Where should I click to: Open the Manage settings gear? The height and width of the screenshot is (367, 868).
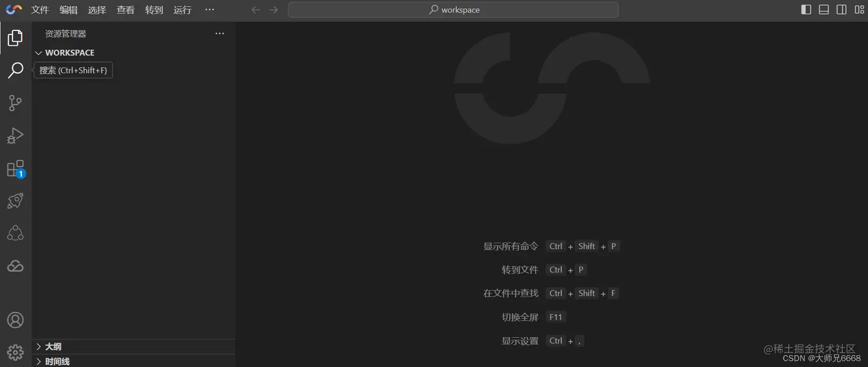point(15,352)
